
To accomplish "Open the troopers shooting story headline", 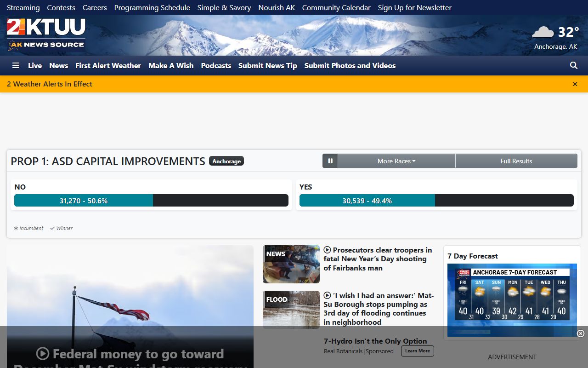I will click(x=378, y=259).
